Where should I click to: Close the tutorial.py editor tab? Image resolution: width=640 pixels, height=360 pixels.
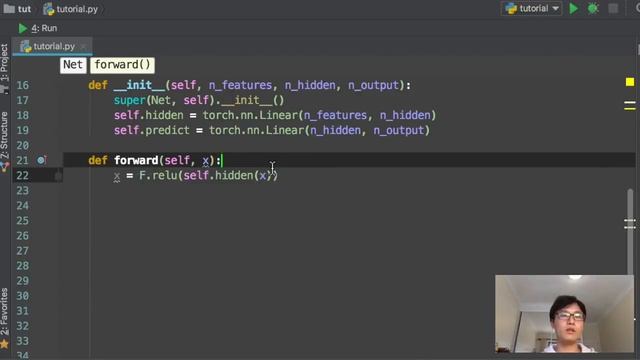coord(83,47)
